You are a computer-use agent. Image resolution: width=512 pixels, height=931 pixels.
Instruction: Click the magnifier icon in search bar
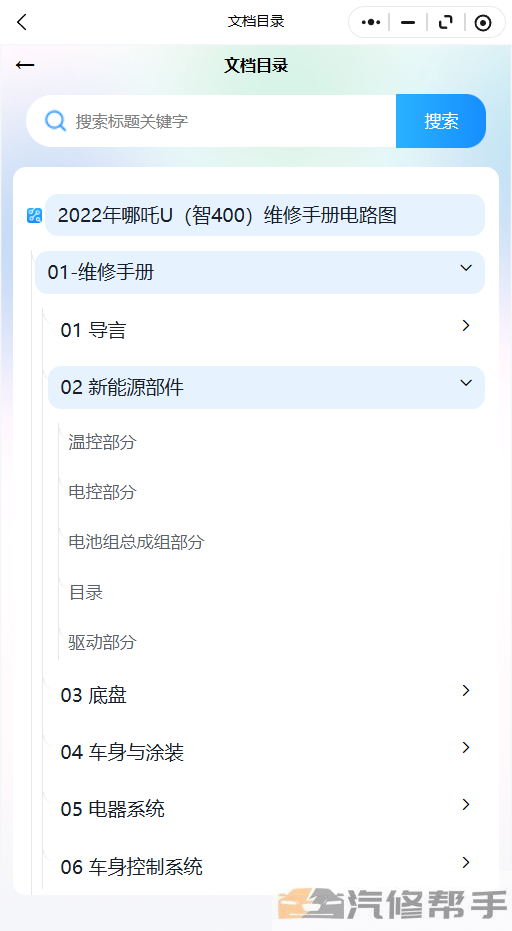[x=55, y=121]
